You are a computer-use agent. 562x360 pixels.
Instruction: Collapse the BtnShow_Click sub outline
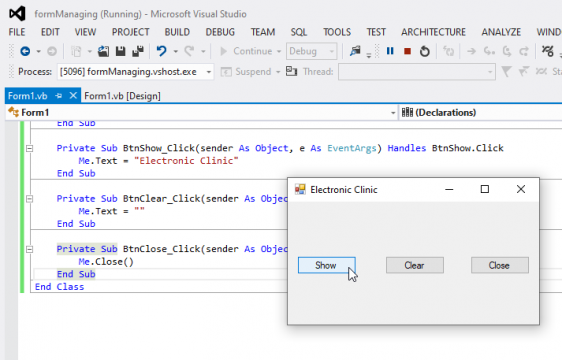29,148
